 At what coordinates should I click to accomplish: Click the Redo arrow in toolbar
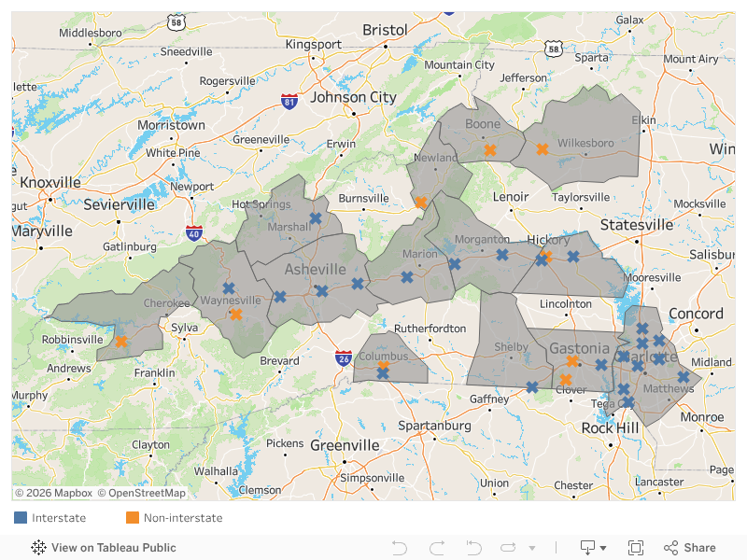tap(436, 548)
